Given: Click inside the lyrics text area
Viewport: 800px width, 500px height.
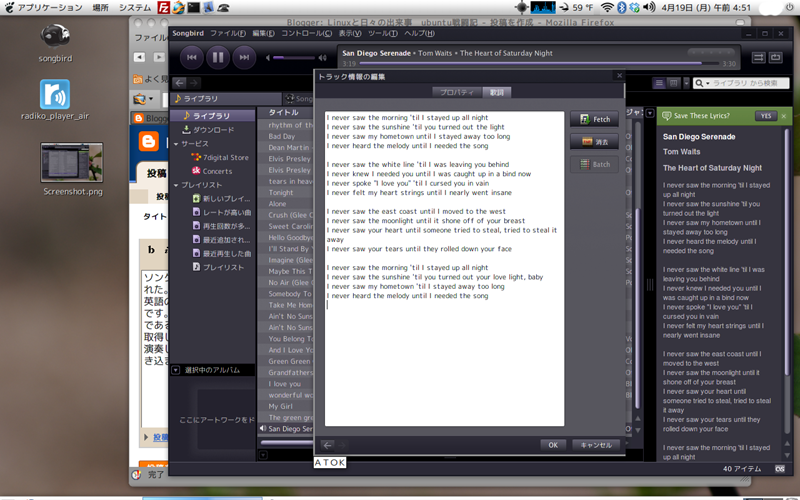Looking at the screenshot, I should point(444,268).
